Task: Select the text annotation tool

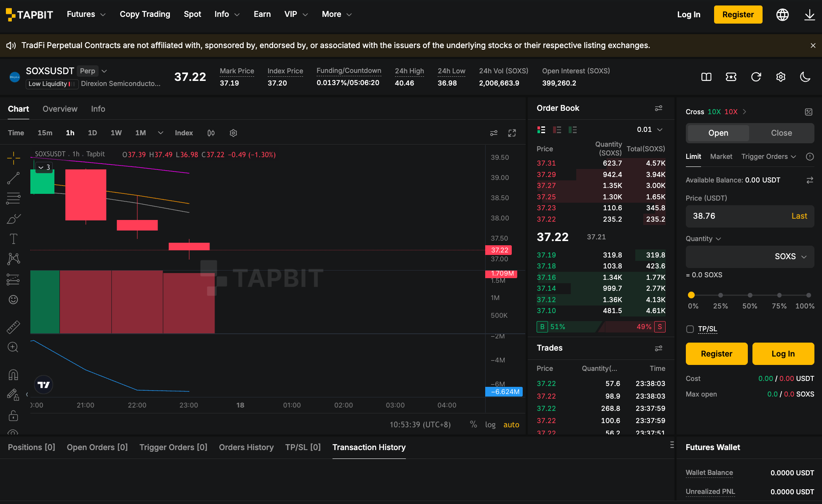Action: click(13, 239)
